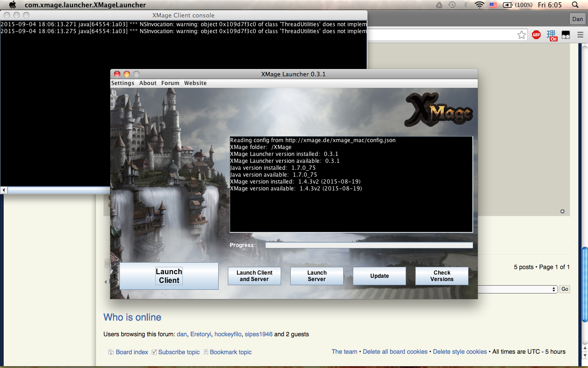The image size is (588, 368).
Task: Click 'XMage folder: /XMage' log line
Action: tap(261, 147)
